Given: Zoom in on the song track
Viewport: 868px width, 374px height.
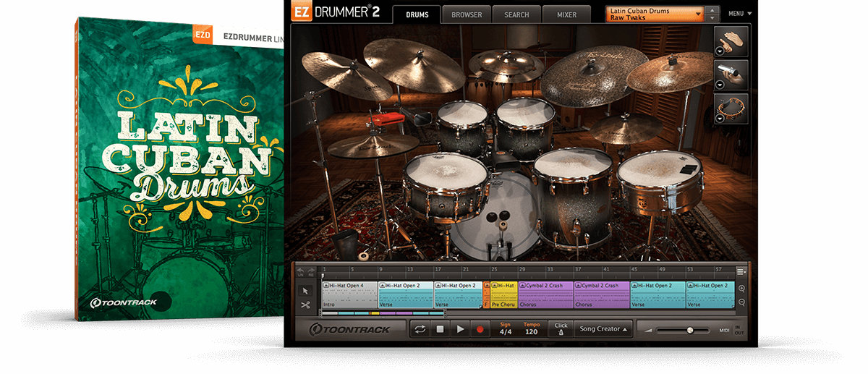Looking at the screenshot, I should [741, 289].
